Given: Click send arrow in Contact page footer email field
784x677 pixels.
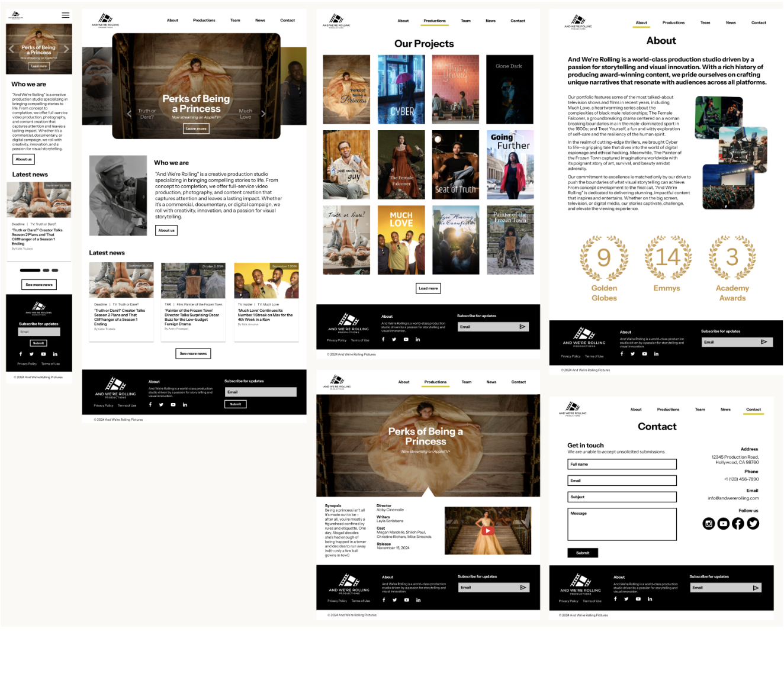Looking at the screenshot, I should pyautogui.click(x=756, y=588).
